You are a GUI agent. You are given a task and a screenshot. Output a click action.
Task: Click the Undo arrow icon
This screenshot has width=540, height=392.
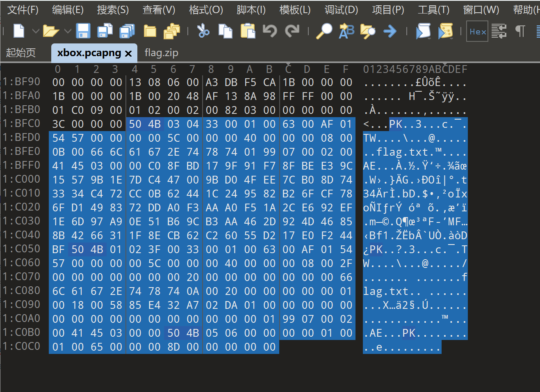pyautogui.click(x=270, y=31)
